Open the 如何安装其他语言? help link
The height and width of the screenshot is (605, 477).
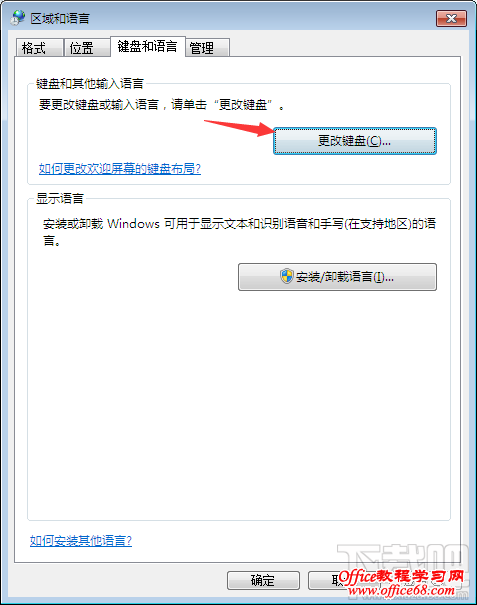(81, 541)
